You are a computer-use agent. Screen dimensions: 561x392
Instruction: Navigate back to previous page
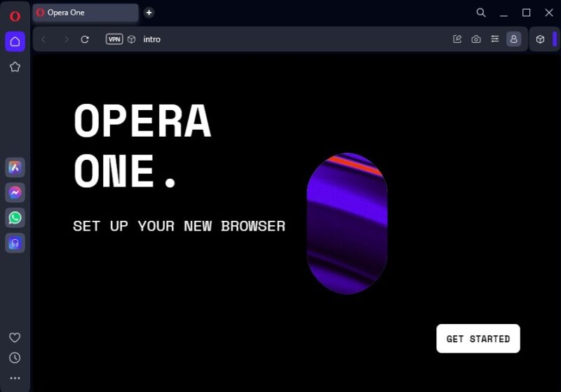click(x=43, y=39)
